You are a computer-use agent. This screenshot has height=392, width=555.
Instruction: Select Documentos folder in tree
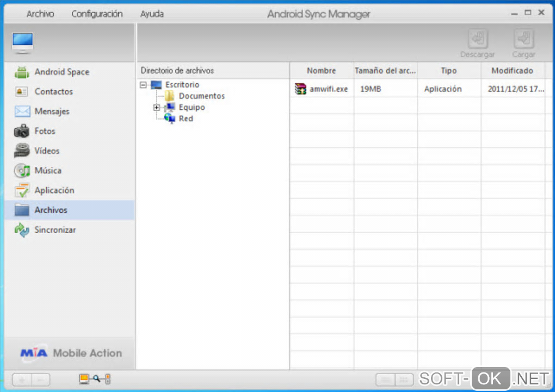[202, 96]
